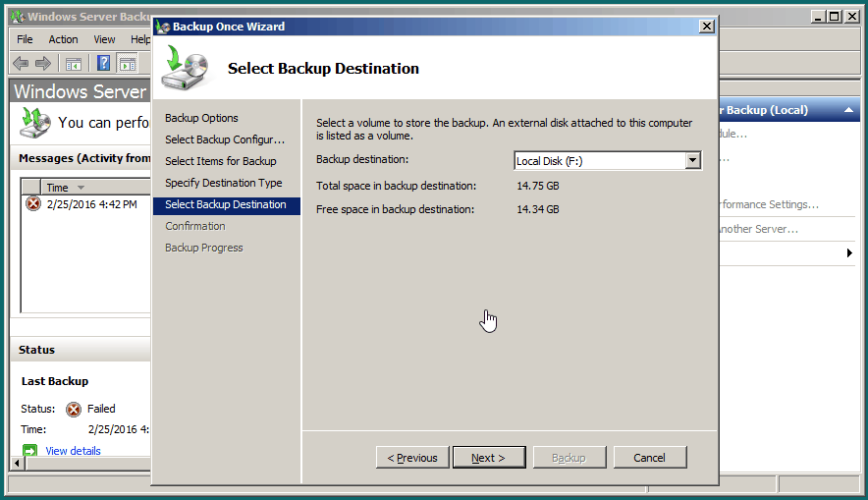Click the Show/Hide Action Pane toolbar icon
The width and height of the screenshot is (868, 500).
pos(128,64)
